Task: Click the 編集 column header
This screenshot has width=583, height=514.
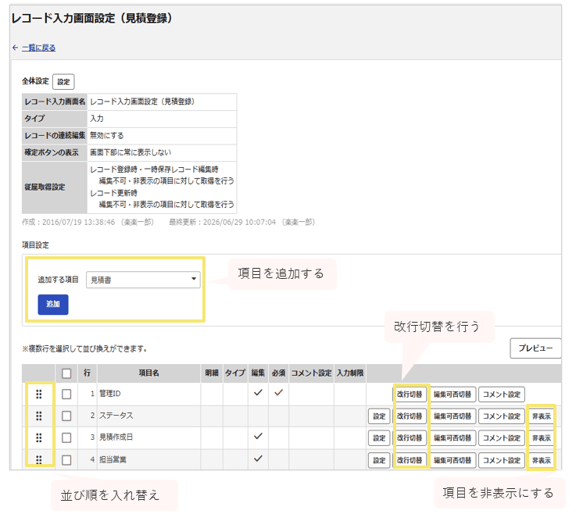Action: (x=258, y=373)
